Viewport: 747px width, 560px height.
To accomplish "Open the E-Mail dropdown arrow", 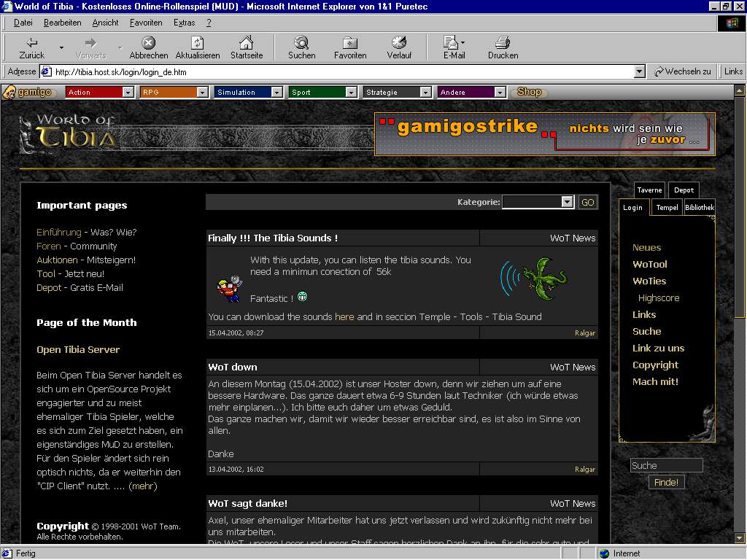I will point(462,42).
